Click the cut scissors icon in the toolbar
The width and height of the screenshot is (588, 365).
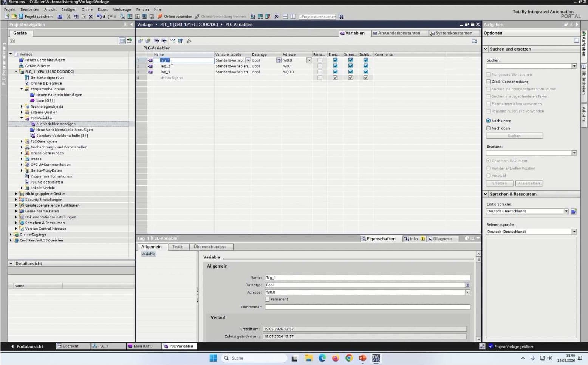tap(68, 17)
